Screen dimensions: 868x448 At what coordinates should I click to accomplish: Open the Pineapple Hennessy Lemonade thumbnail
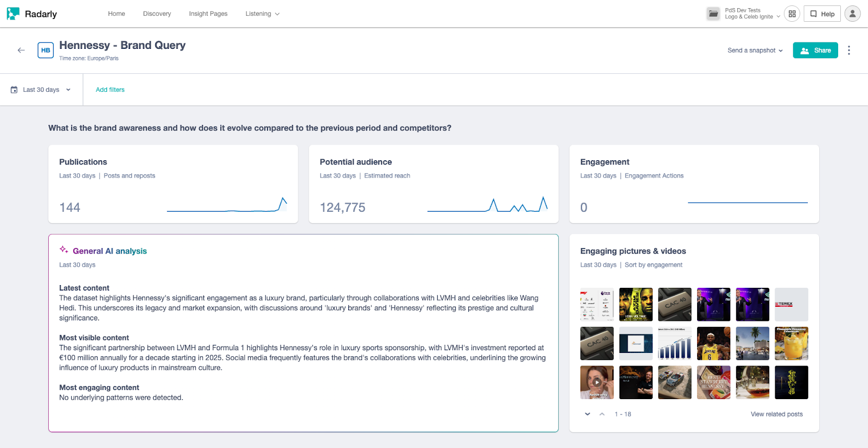point(792,343)
